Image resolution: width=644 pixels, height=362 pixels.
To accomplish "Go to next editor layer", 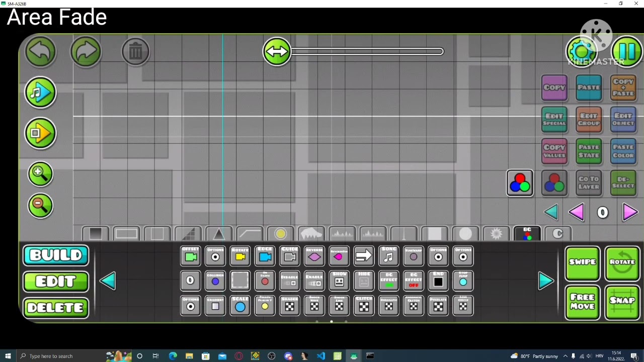I will 630,213.
